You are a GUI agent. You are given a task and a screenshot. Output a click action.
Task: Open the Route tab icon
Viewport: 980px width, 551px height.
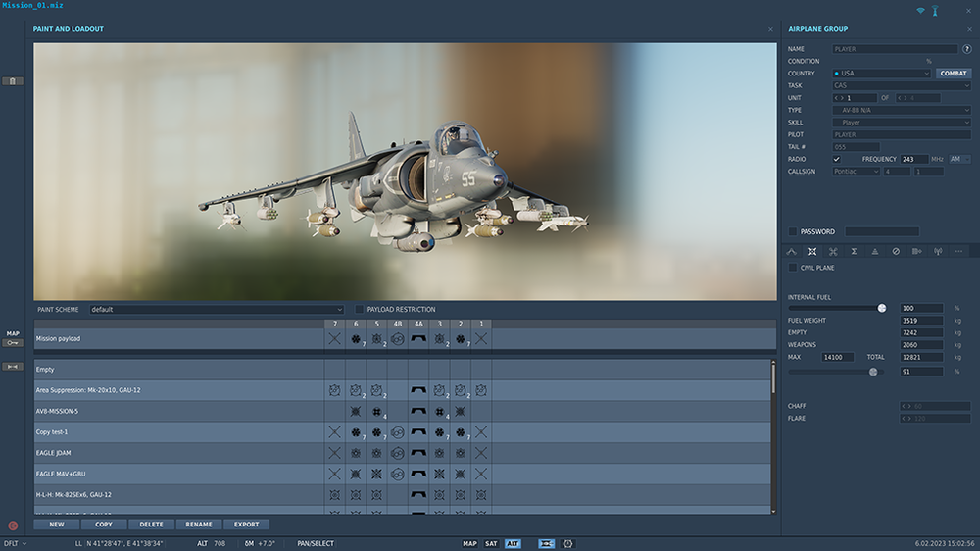pyautogui.click(x=792, y=251)
